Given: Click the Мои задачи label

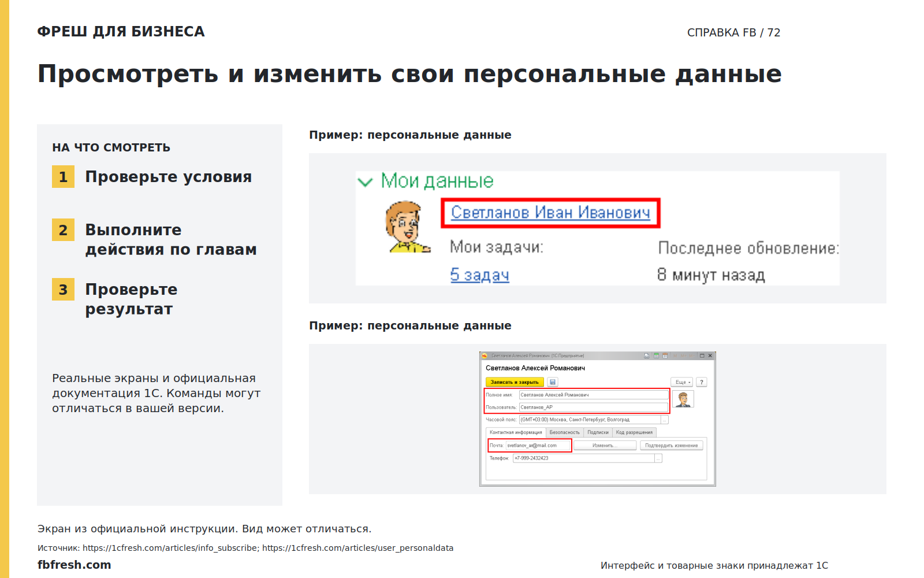Looking at the screenshot, I should click(497, 247).
